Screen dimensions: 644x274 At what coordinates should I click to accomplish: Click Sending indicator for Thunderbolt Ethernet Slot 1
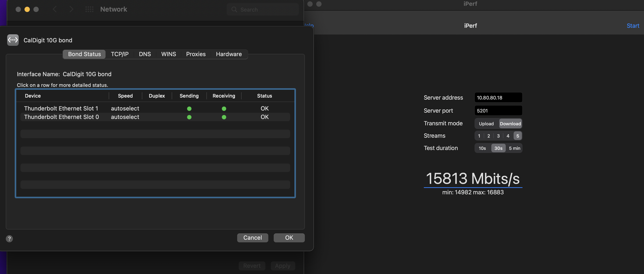(x=189, y=108)
